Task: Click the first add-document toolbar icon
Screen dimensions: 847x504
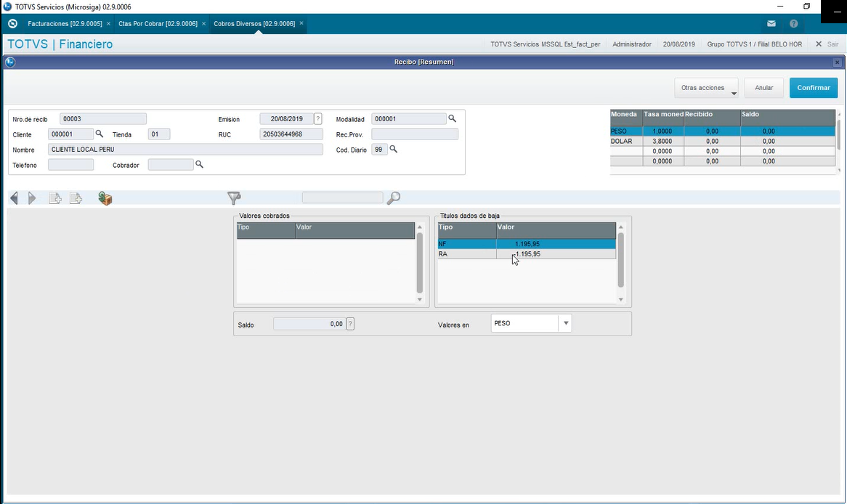Action: coord(55,198)
